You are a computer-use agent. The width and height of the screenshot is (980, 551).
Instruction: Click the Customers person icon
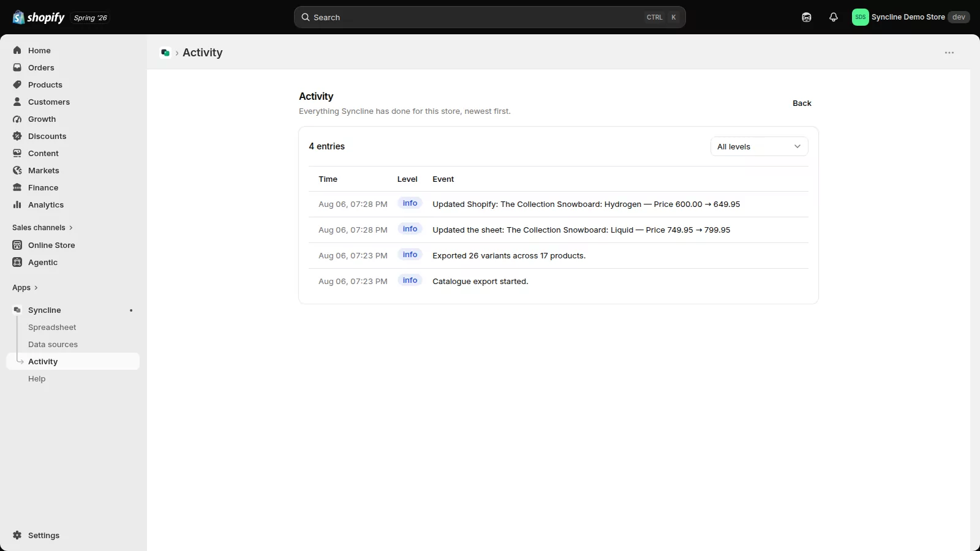pyautogui.click(x=17, y=102)
